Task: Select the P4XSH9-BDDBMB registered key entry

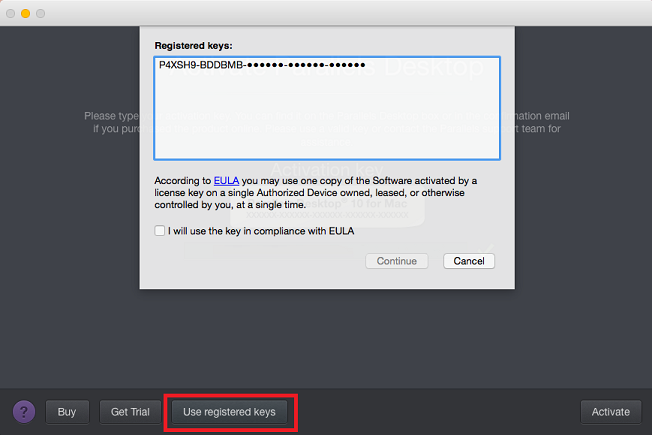Action: tap(262, 65)
